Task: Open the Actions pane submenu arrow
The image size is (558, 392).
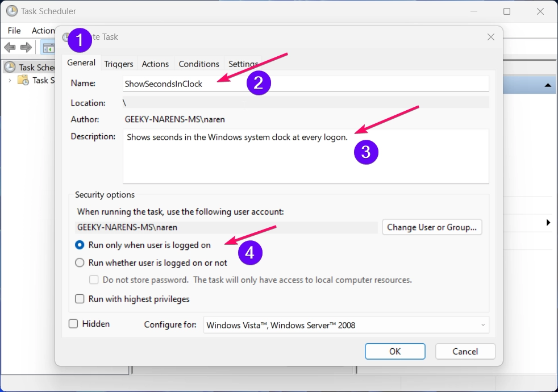Action: pyautogui.click(x=548, y=222)
